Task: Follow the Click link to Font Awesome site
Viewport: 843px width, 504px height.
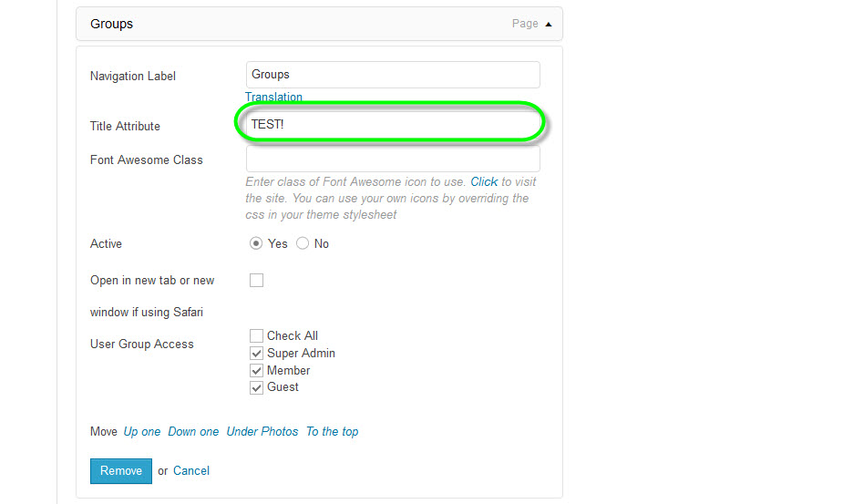Action: (484, 181)
